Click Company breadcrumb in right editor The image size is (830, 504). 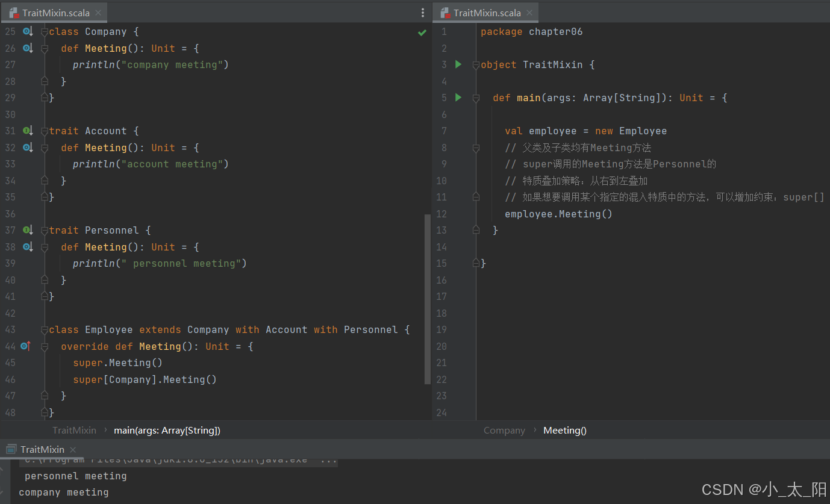coord(504,430)
